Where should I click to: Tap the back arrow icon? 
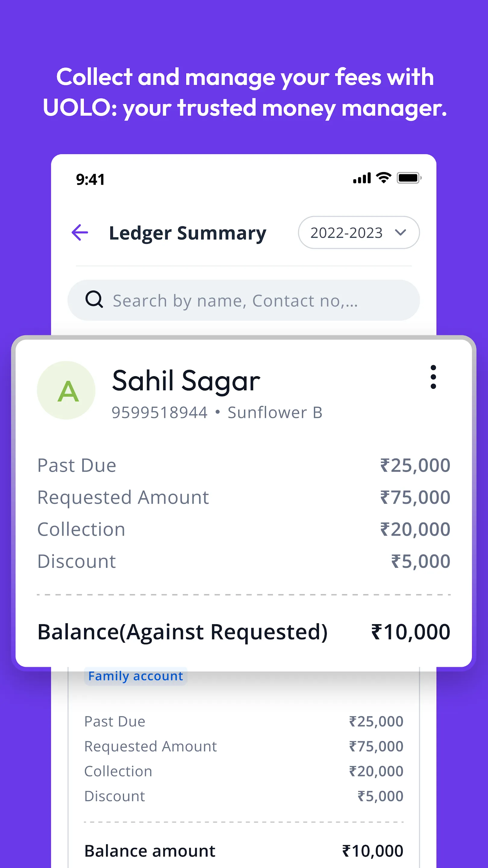tap(80, 232)
